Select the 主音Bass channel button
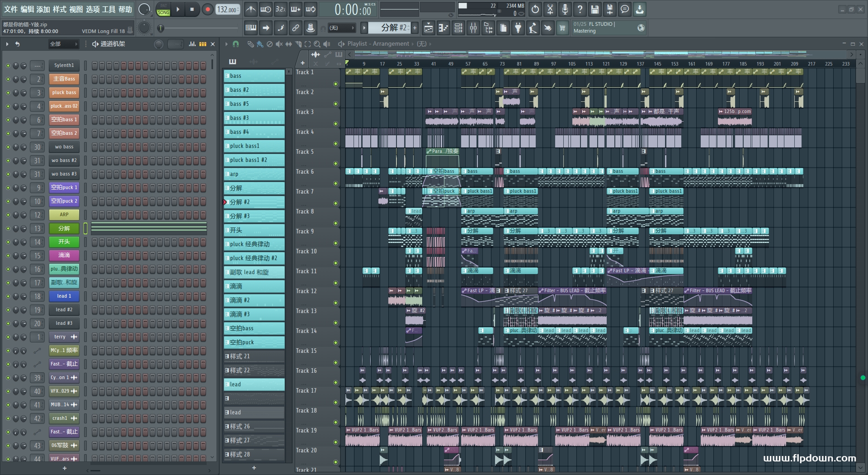Screen dimensions: 868x475 (x=64, y=79)
